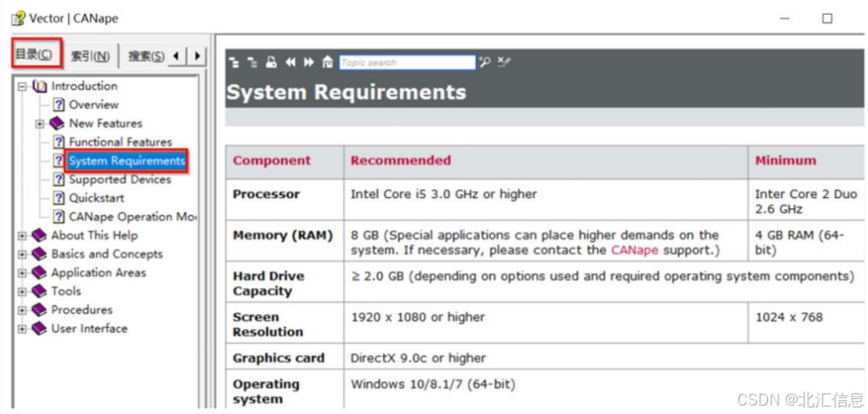
Task: Go to next topic with double-right arrows
Action: pos(309,63)
